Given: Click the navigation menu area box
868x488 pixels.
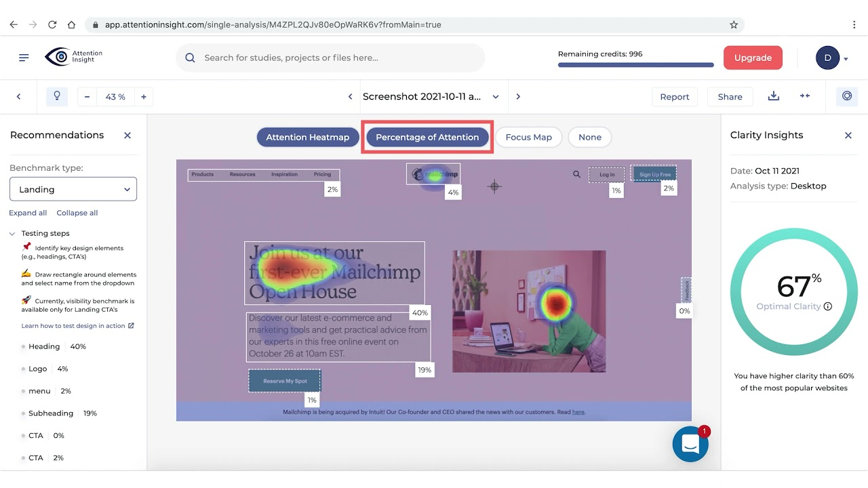Looking at the screenshot, I should 264,175.
